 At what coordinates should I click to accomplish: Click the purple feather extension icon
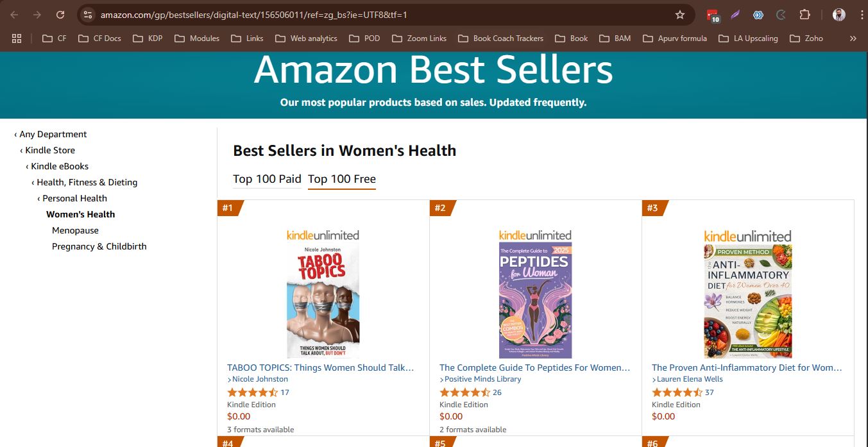(735, 15)
